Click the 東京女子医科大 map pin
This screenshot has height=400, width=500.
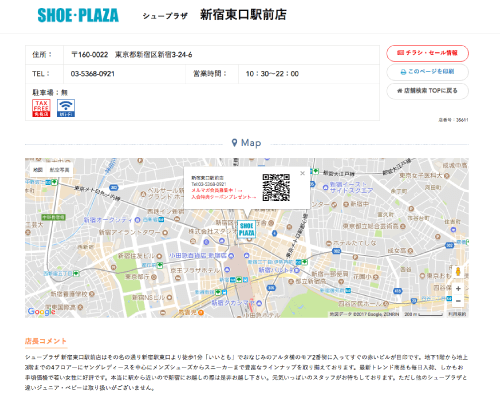(x=447, y=175)
